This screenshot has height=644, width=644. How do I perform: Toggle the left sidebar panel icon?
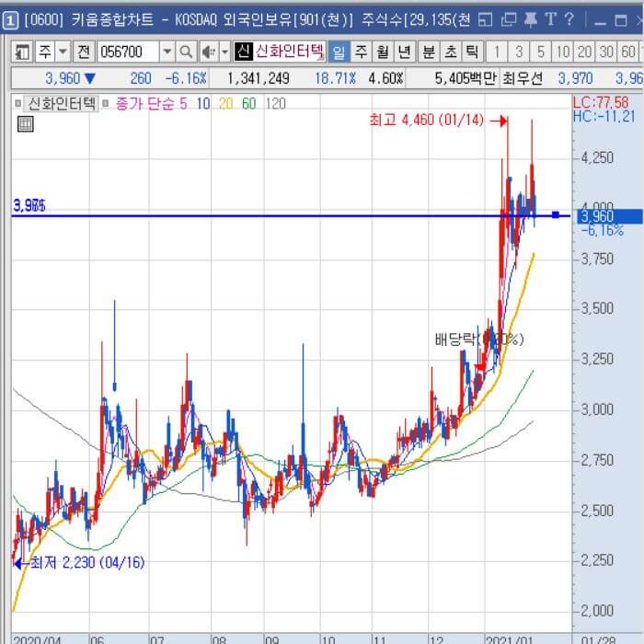click(x=21, y=52)
